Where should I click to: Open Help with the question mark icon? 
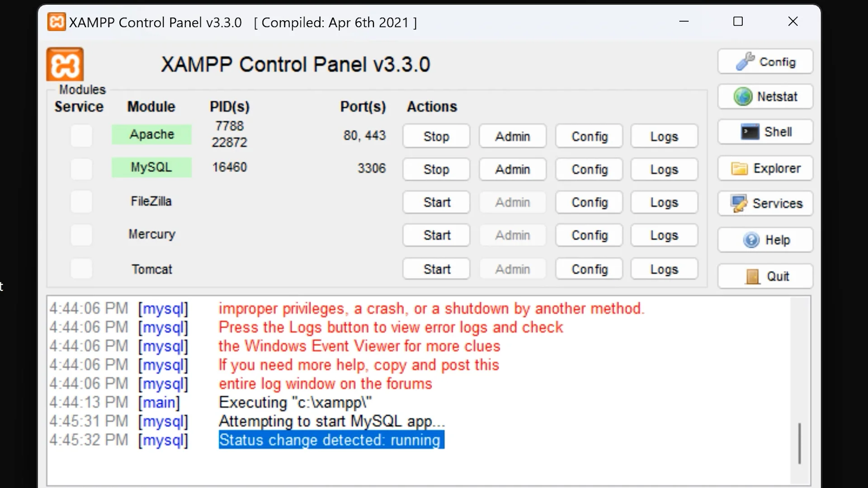(765, 240)
